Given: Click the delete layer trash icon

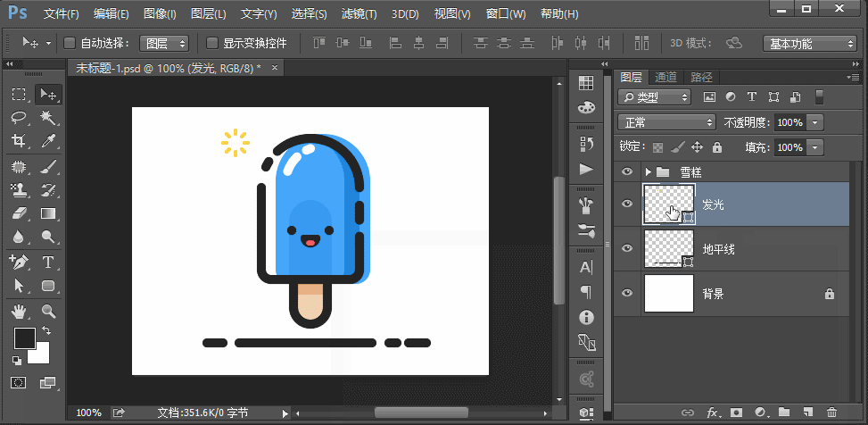Looking at the screenshot, I should 831,412.
